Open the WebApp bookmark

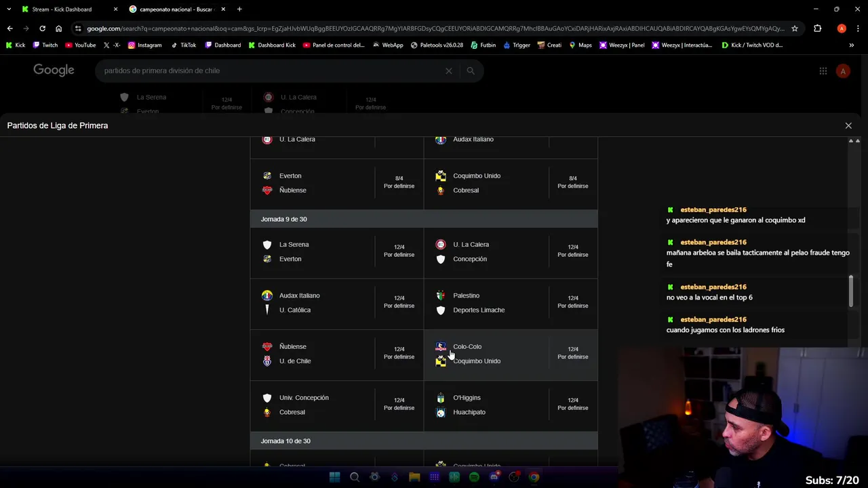click(388, 45)
